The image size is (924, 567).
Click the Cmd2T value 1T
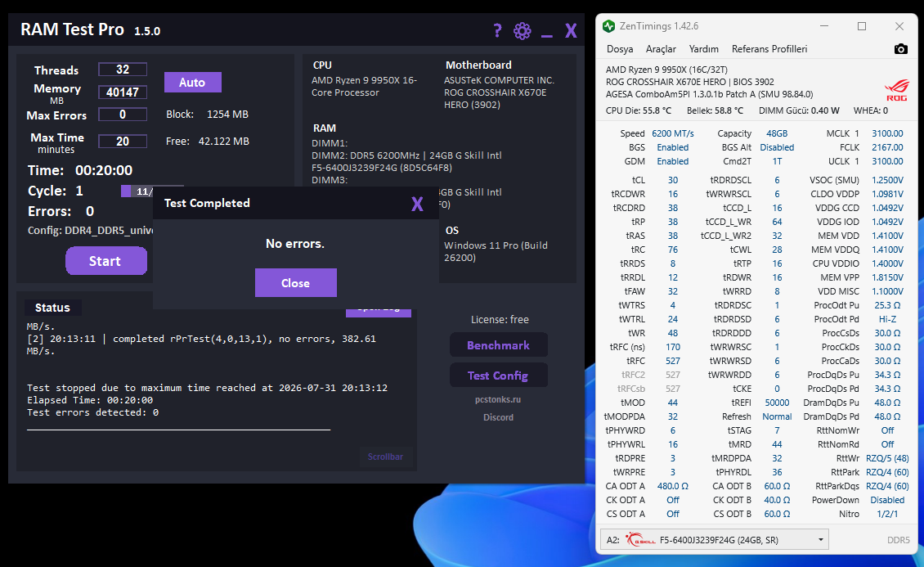[778, 161]
